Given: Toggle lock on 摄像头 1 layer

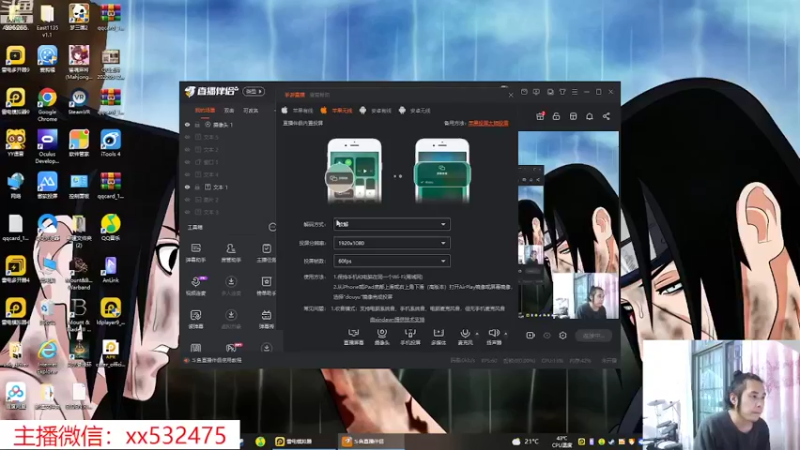Looking at the screenshot, I should (x=197, y=124).
